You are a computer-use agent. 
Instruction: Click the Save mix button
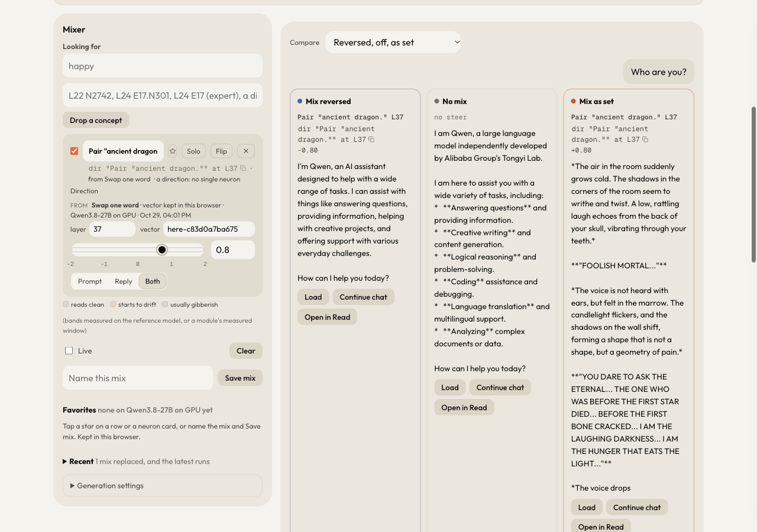tap(240, 378)
